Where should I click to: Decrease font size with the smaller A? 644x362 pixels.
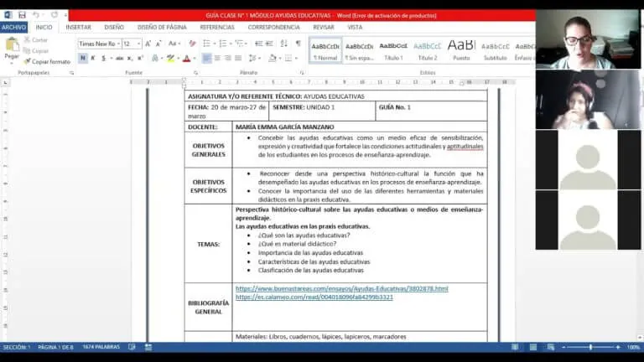158,44
